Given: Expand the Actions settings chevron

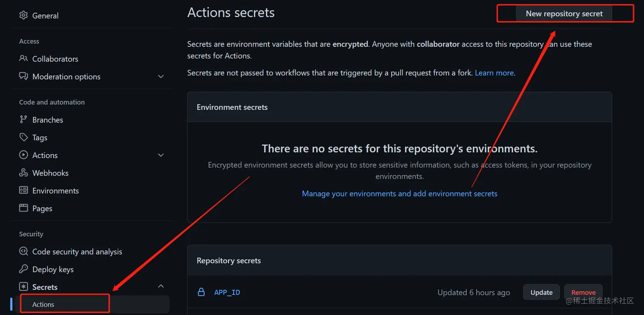Looking at the screenshot, I should [x=161, y=155].
